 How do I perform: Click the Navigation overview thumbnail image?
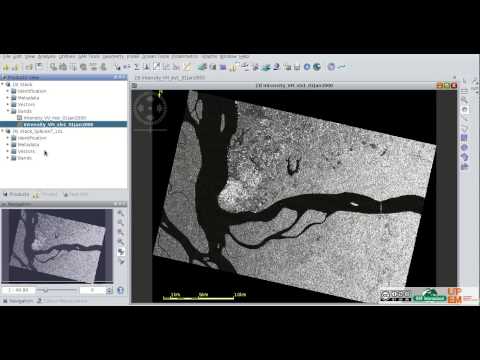(57, 246)
